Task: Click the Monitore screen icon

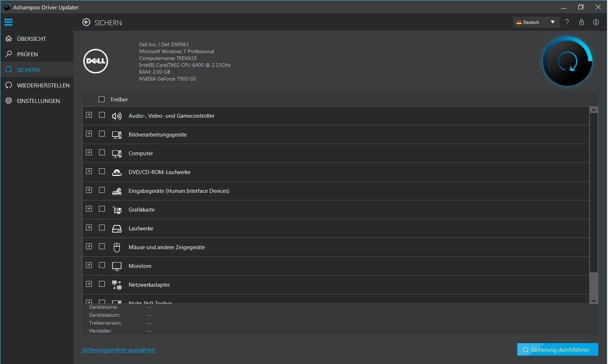Action: 117,266
